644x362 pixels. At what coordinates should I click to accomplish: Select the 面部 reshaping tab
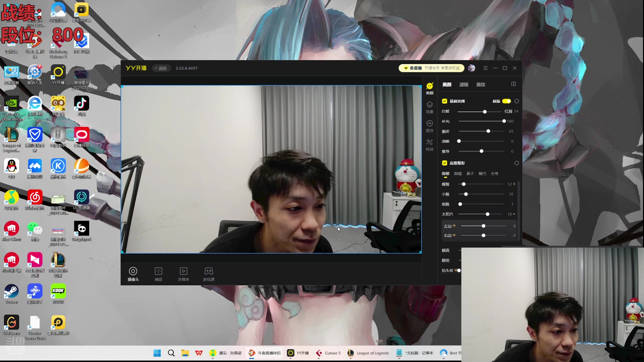445,174
